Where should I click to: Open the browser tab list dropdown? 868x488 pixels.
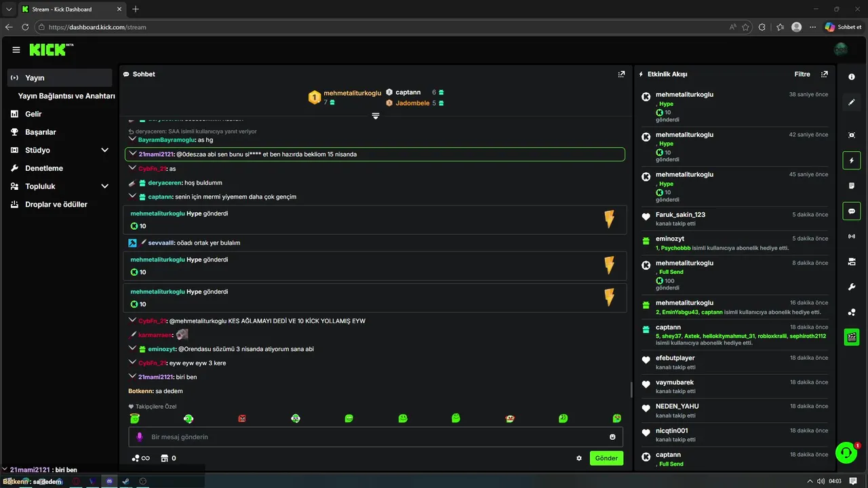tap(9, 9)
